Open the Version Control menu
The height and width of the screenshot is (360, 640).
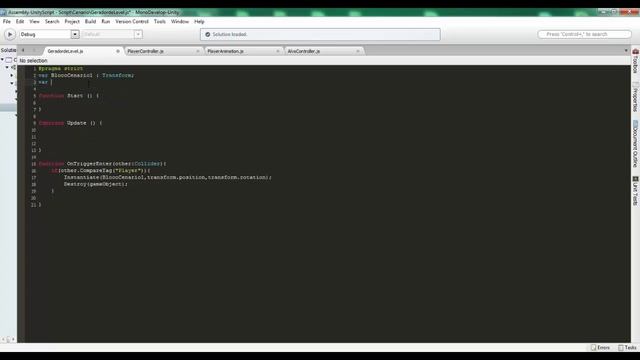coord(132,21)
